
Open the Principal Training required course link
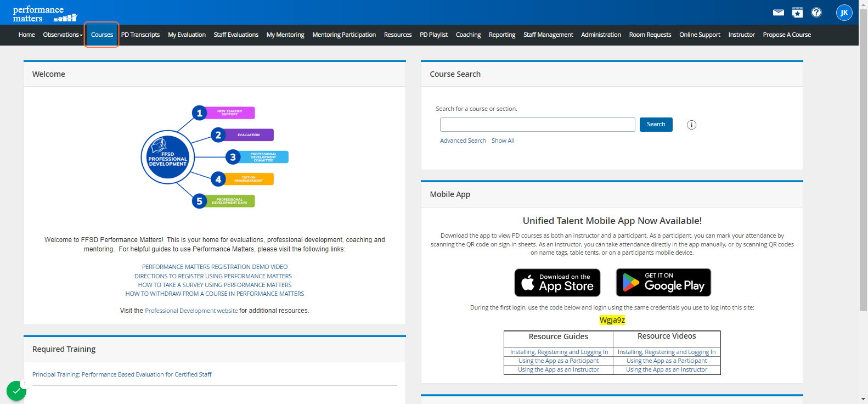click(x=122, y=374)
